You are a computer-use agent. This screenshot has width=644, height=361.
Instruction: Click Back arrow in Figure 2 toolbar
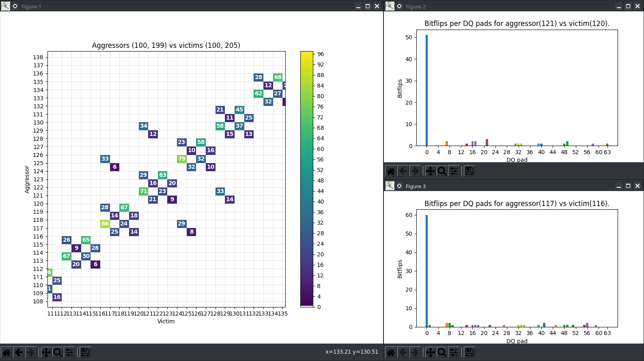click(x=403, y=171)
